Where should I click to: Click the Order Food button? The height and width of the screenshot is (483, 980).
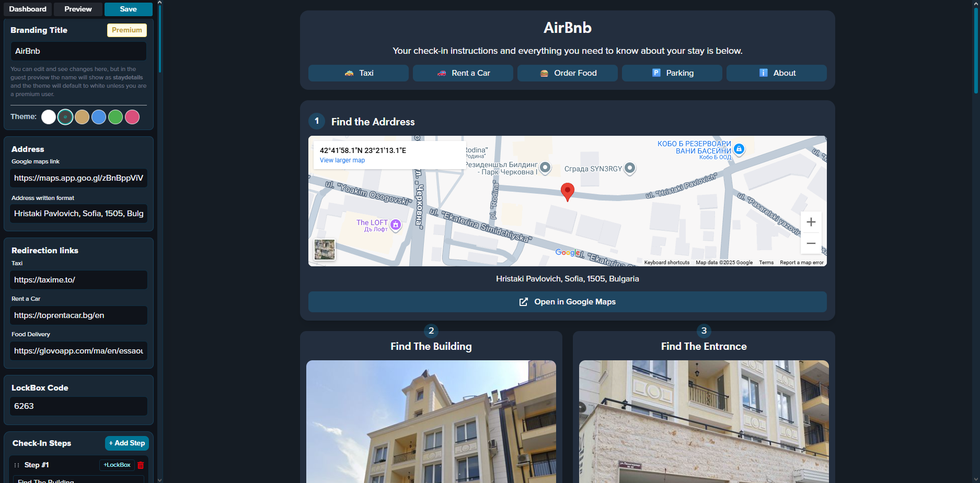click(x=568, y=73)
